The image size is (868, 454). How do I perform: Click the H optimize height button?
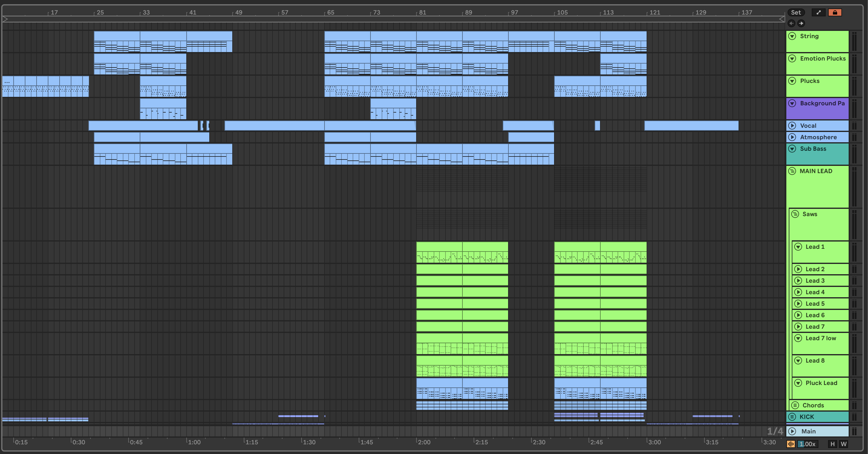(832, 444)
